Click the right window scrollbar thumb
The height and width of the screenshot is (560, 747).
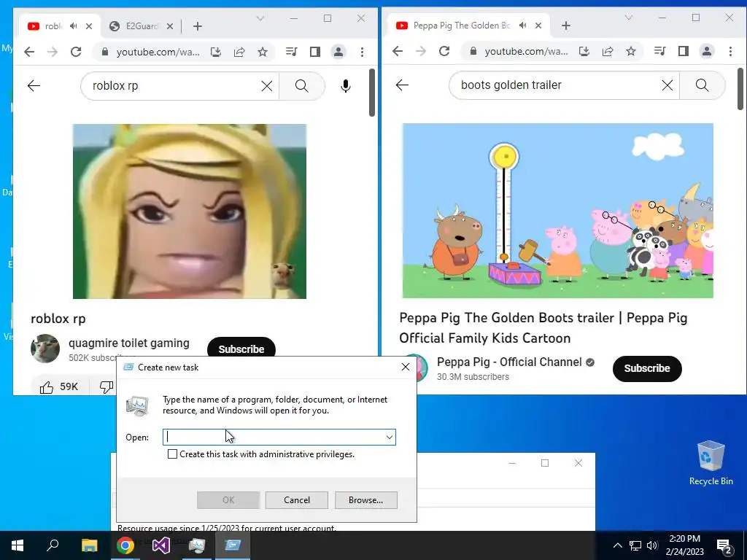[741, 88]
